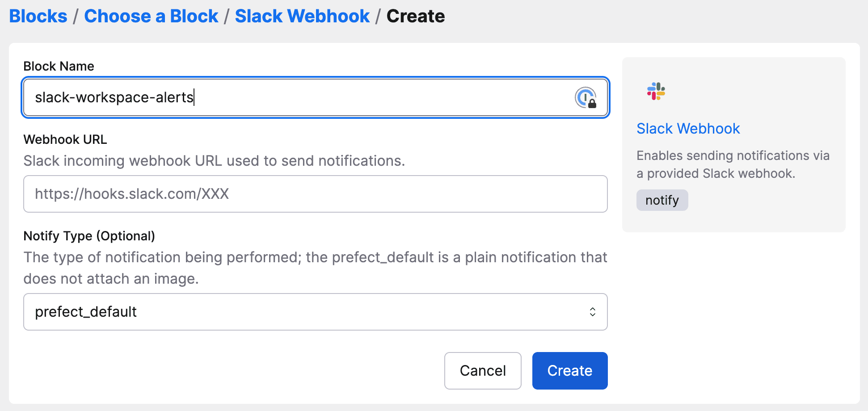Click the password manager icon in Block Name
Viewport: 868px width, 411px height.
(x=586, y=97)
